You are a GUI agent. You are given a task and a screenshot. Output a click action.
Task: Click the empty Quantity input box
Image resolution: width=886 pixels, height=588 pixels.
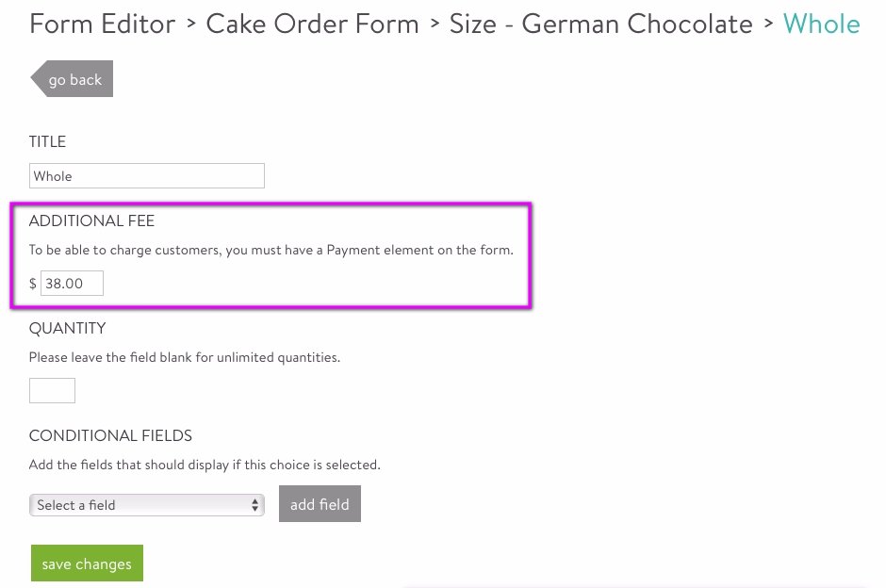click(52, 390)
